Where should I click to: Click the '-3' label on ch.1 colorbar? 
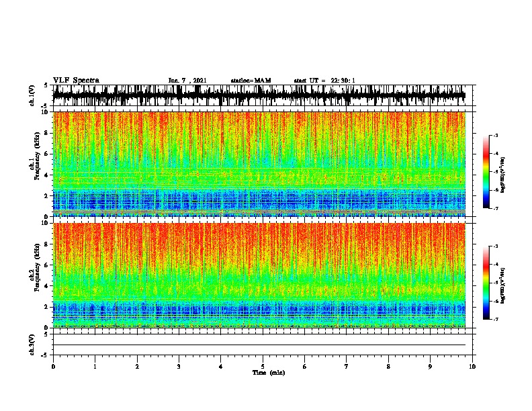(496, 136)
